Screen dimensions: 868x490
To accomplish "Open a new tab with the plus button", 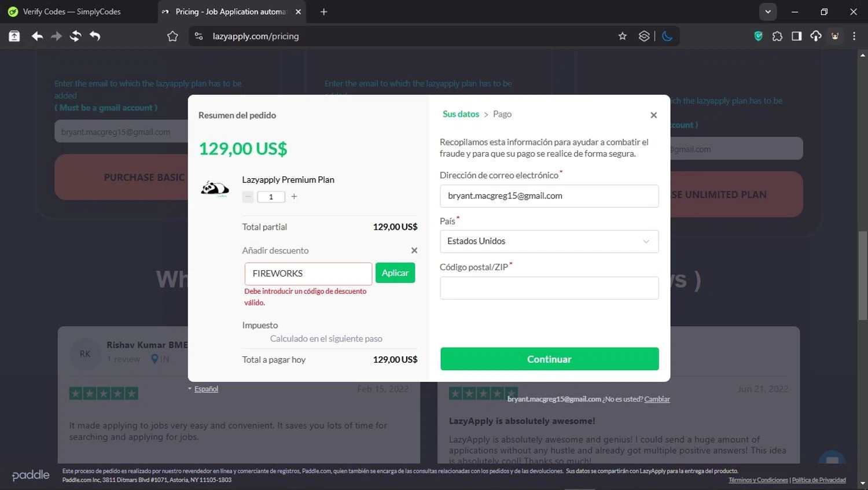I will click(x=324, y=12).
